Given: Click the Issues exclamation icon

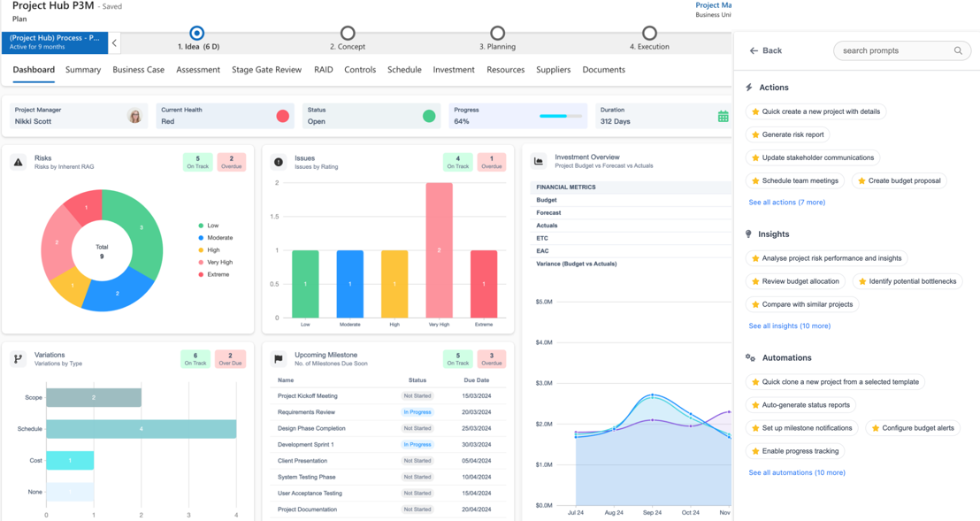Looking at the screenshot, I should coord(279,163).
